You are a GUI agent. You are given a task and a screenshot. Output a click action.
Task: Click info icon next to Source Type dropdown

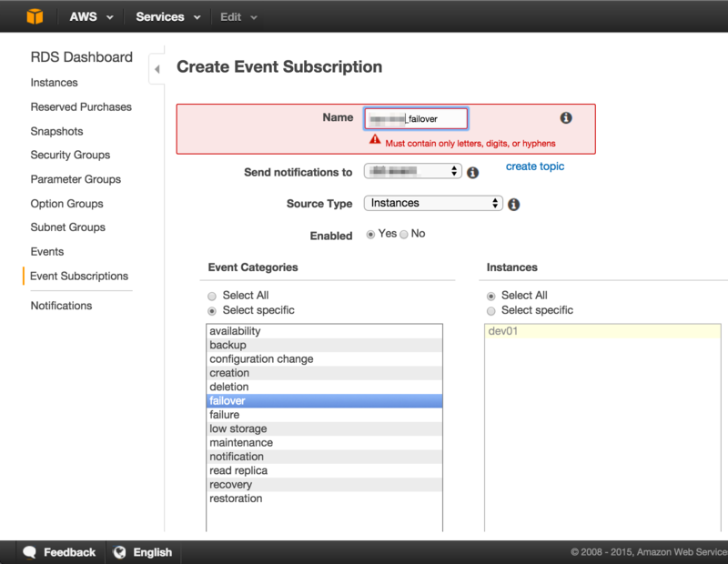coord(513,205)
